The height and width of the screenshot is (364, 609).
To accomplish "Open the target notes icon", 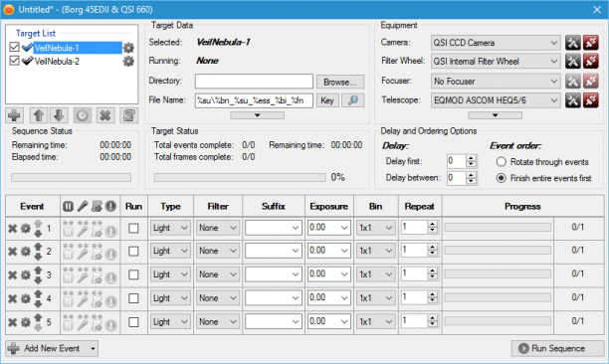I will (x=128, y=115).
